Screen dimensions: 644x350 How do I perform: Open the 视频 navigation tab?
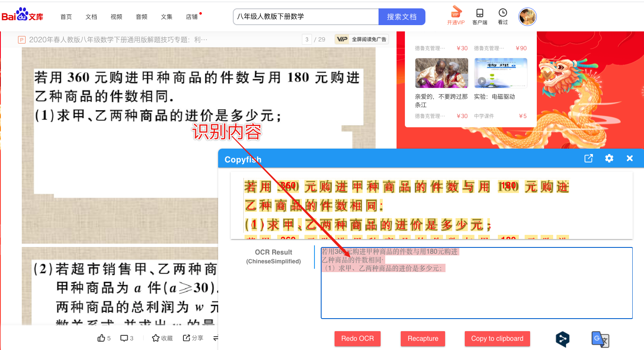116,17
